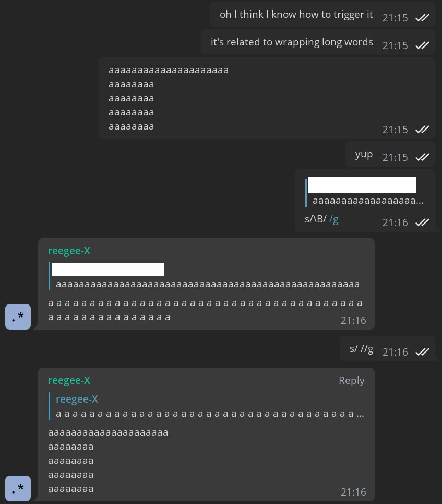Viewport: 442px width, 504px height.
Task: Click the "s/ //g" message text
Action: tap(361, 349)
